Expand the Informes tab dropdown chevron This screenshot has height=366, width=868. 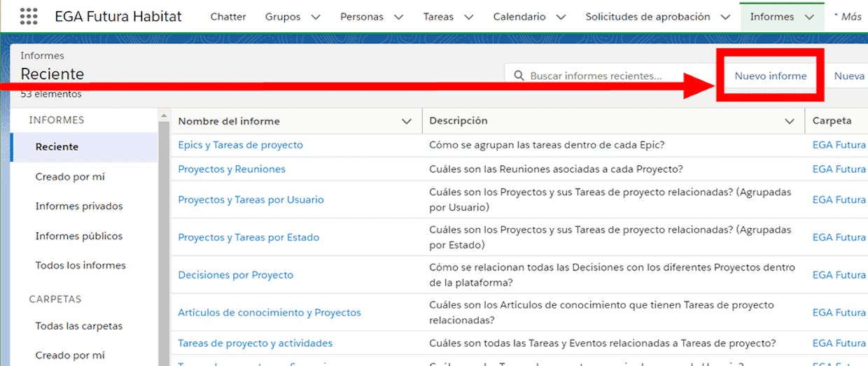coord(809,17)
